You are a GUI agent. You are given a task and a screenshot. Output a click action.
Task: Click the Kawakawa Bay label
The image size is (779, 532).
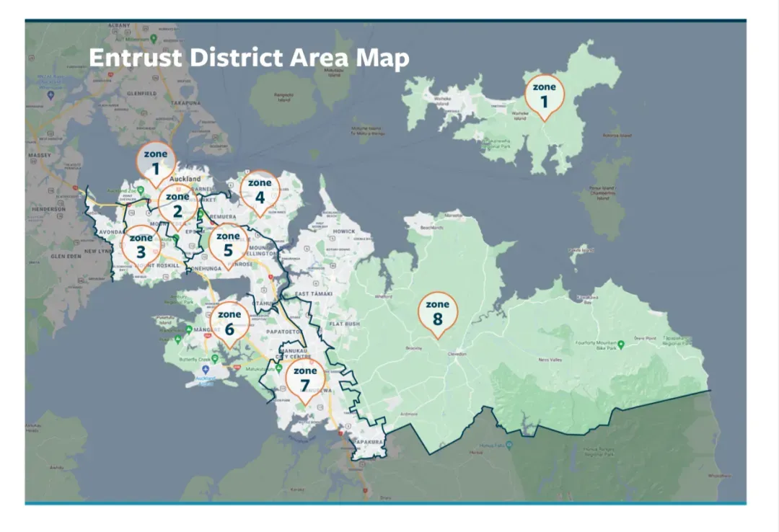click(x=587, y=300)
